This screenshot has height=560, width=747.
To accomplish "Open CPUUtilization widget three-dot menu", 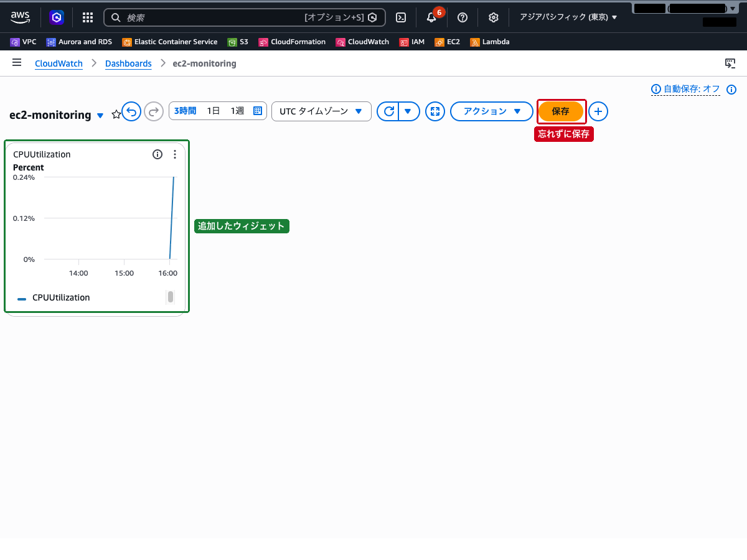I will (x=175, y=154).
